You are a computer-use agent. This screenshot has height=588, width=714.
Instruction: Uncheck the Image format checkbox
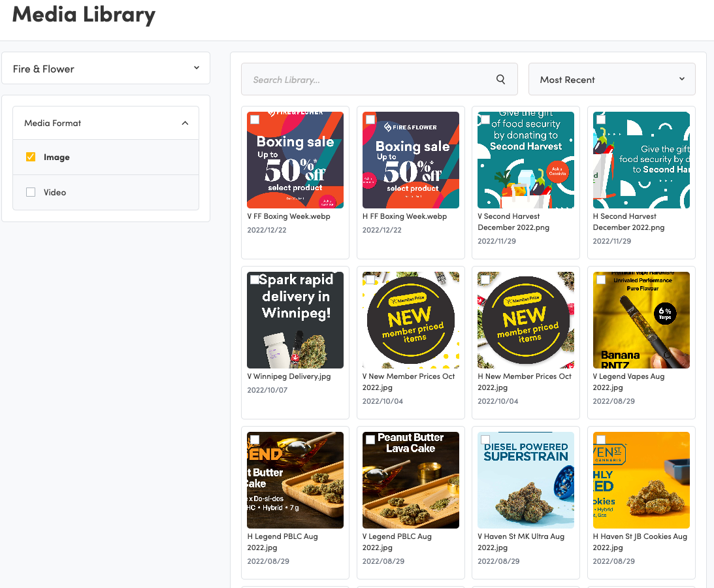click(x=30, y=157)
